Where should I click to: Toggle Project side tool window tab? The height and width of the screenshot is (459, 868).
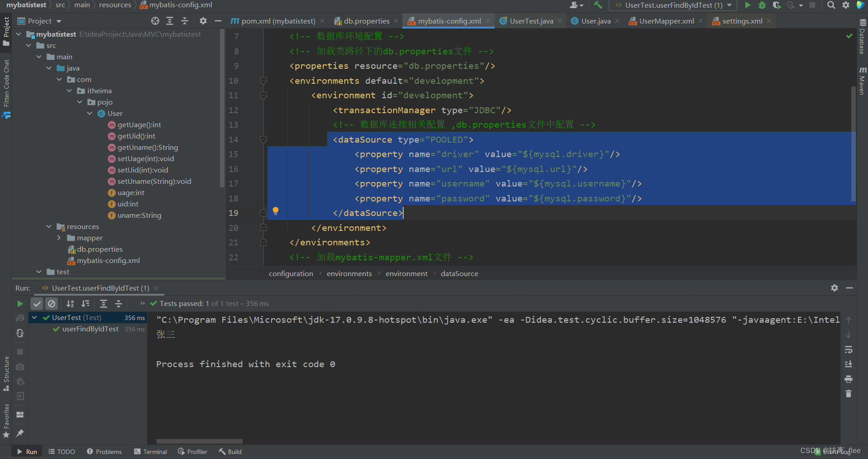[6, 31]
